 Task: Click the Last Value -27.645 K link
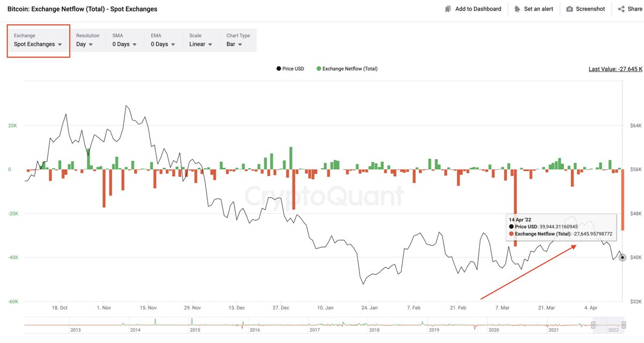point(616,69)
